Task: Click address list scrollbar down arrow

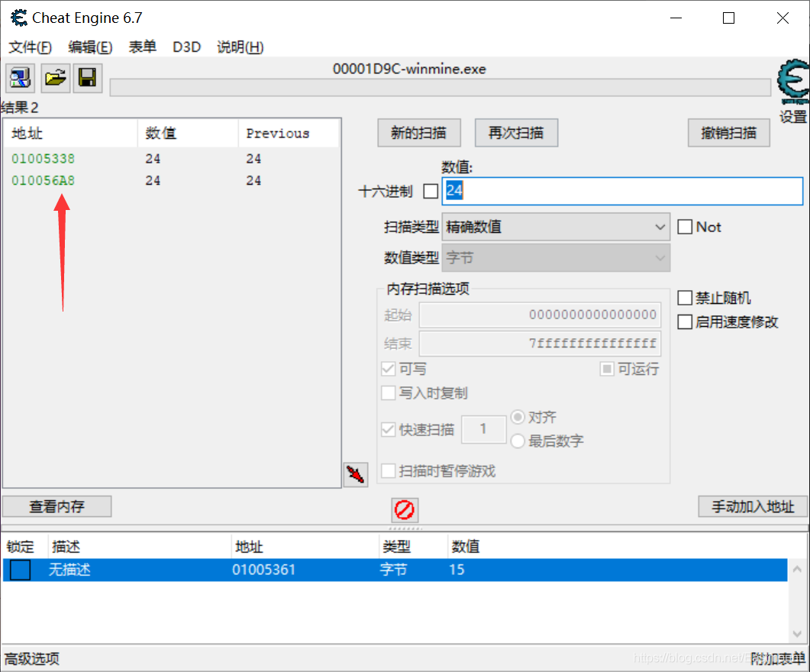Action: [x=797, y=634]
